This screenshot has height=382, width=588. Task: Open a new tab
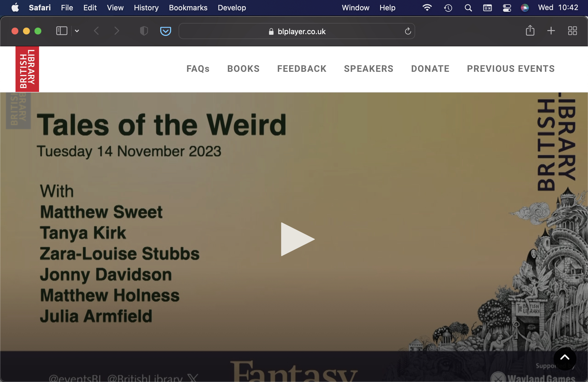(x=551, y=31)
